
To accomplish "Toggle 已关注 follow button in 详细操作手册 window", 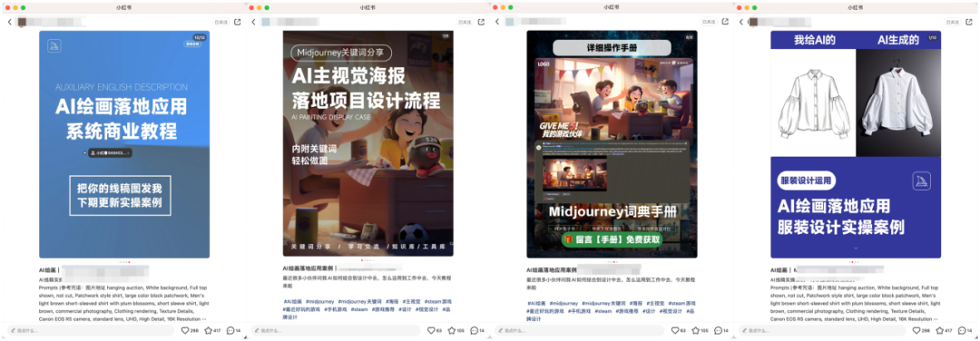I will point(708,22).
